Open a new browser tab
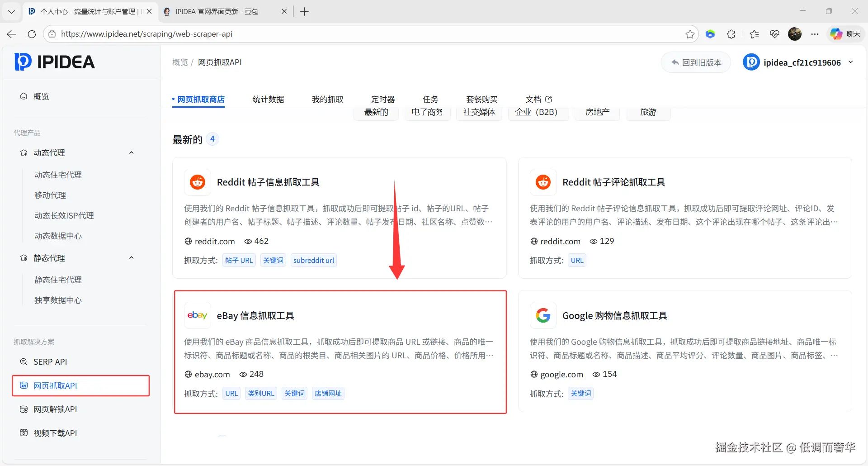 click(x=304, y=12)
